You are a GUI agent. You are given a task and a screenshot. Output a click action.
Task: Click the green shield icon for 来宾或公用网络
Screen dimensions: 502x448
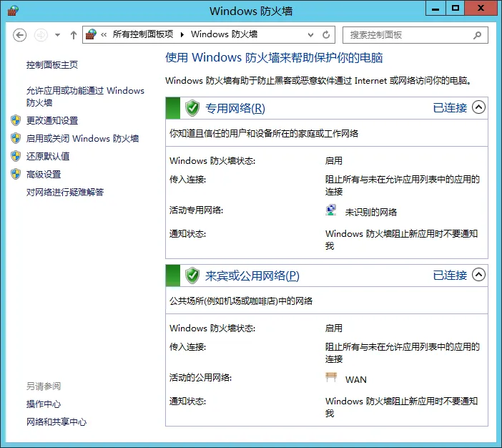(x=192, y=276)
